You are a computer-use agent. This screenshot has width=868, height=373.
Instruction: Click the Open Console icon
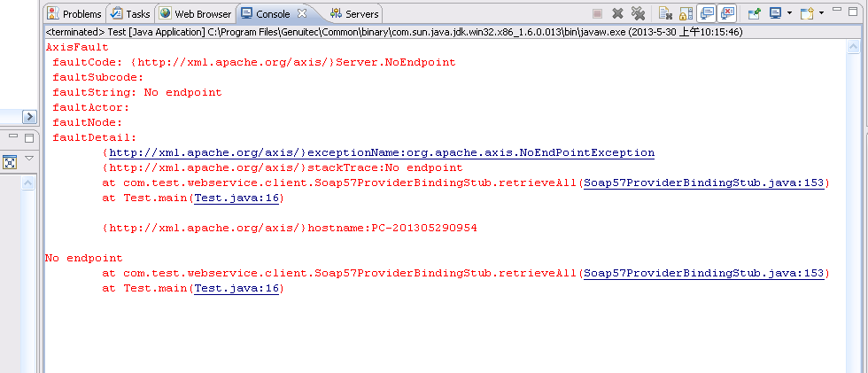pyautogui.click(x=807, y=13)
